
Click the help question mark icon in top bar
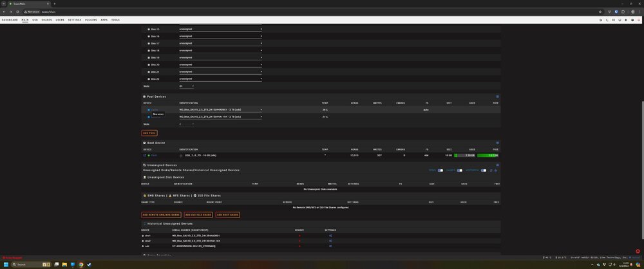click(x=632, y=20)
